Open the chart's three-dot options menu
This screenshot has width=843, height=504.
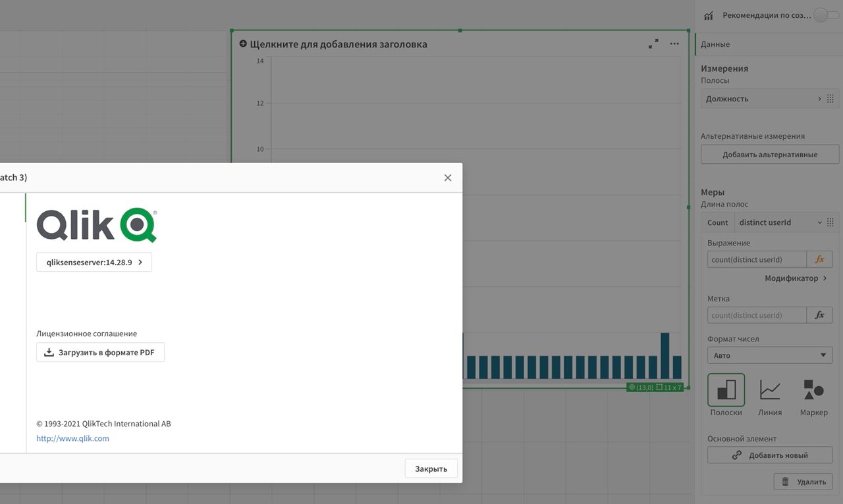point(674,44)
